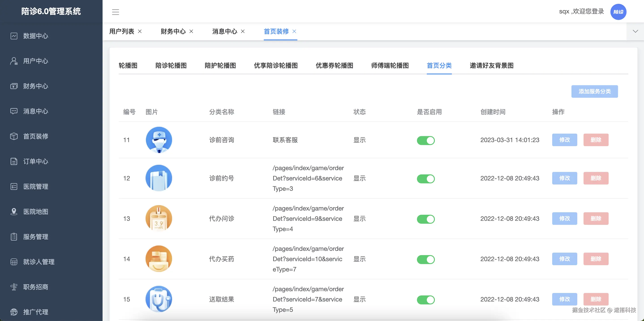644x321 pixels.
Task: Click the 医院地图 location pin icon
Action: point(14,212)
